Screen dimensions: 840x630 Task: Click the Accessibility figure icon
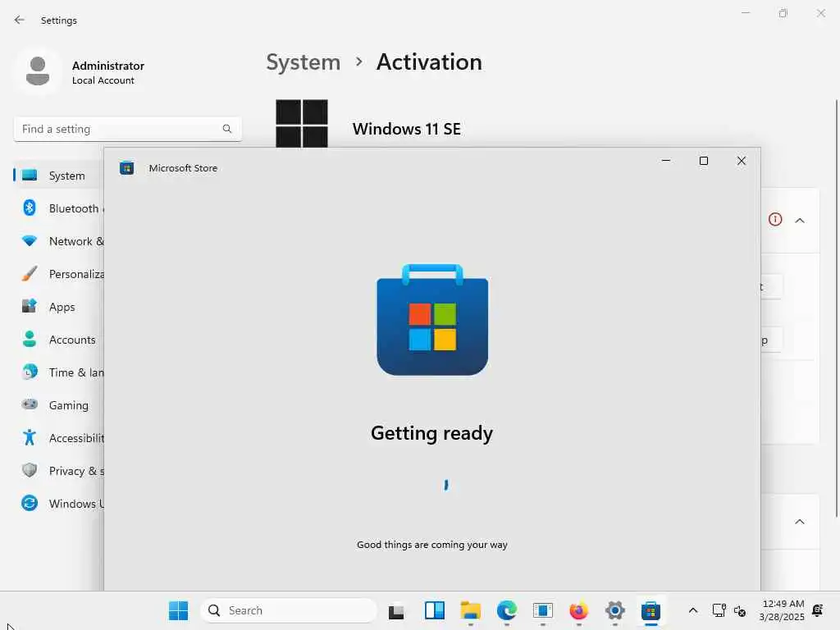30,438
